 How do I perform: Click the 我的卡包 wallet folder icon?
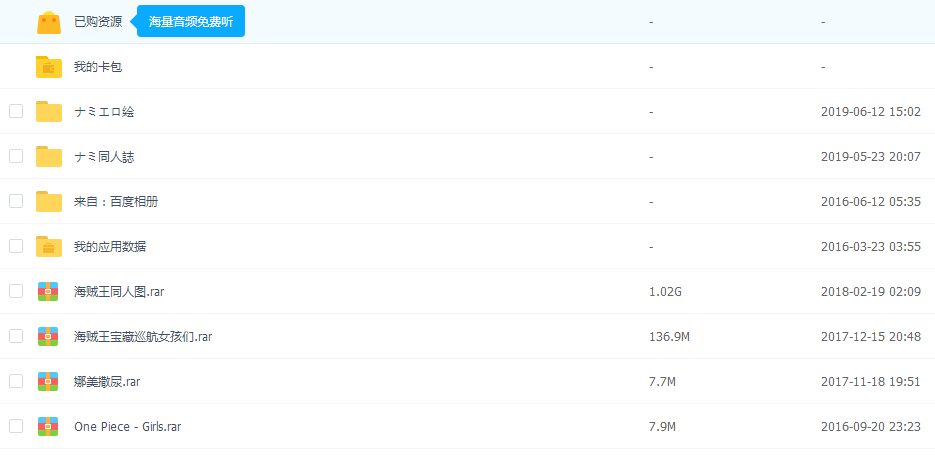tap(49, 67)
